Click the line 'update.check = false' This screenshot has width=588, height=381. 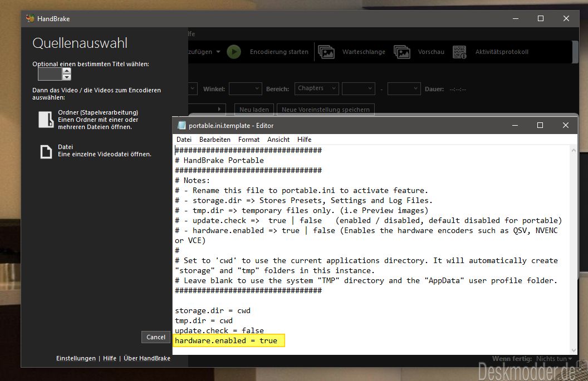coord(219,330)
